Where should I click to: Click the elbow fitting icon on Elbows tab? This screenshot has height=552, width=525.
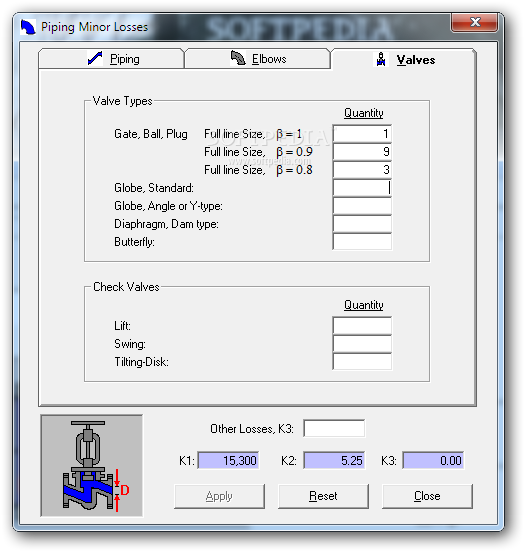tap(238, 58)
